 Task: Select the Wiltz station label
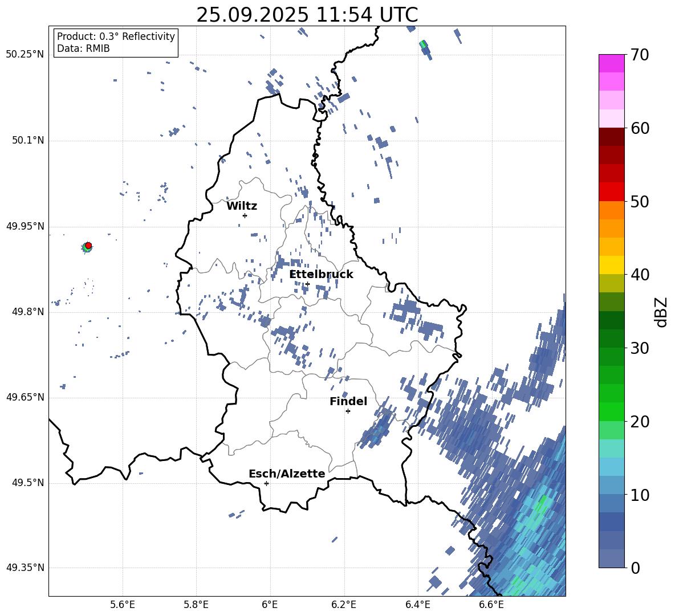coord(242,206)
